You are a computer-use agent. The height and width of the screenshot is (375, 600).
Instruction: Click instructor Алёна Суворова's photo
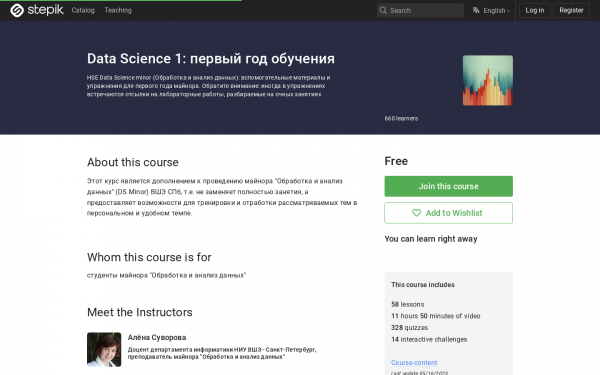point(104,349)
